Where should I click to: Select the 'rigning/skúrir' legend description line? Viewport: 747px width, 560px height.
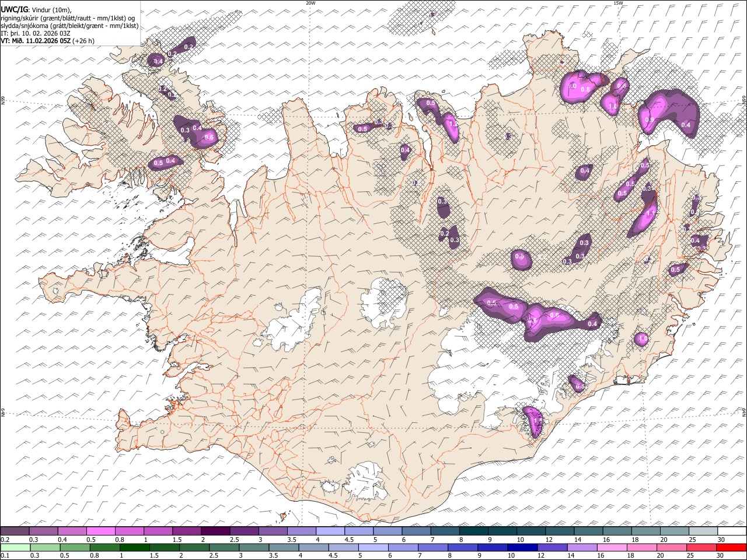tap(68, 18)
